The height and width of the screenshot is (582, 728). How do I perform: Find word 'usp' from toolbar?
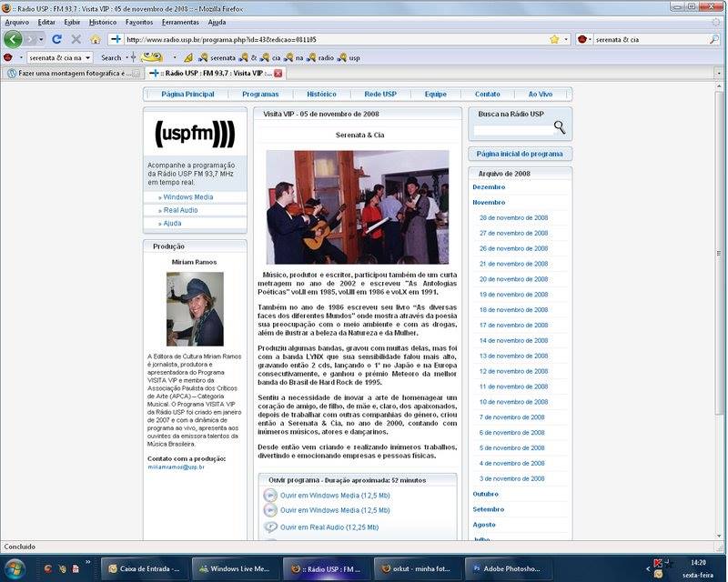[349, 58]
